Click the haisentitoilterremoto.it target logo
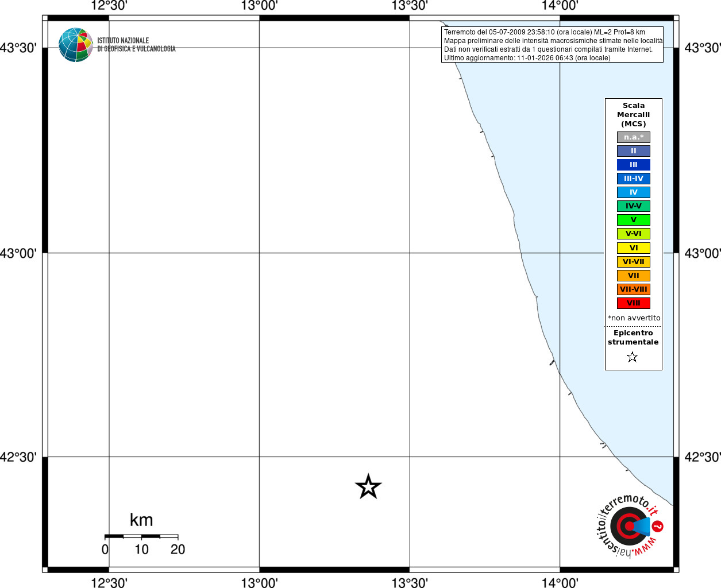Image resolution: width=721 pixels, height=588 pixels. [630, 525]
